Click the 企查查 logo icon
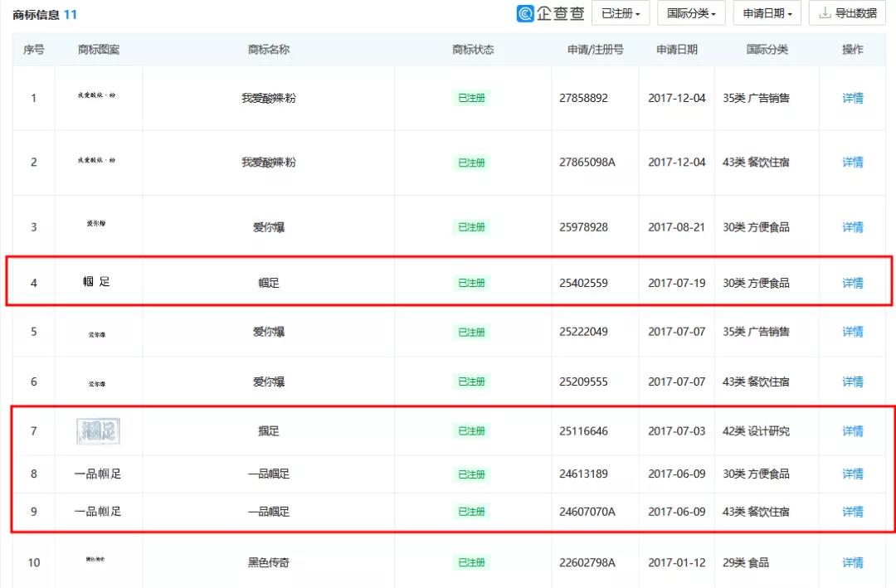The height and width of the screenshot is (588, 896). [x=526, y=13]
